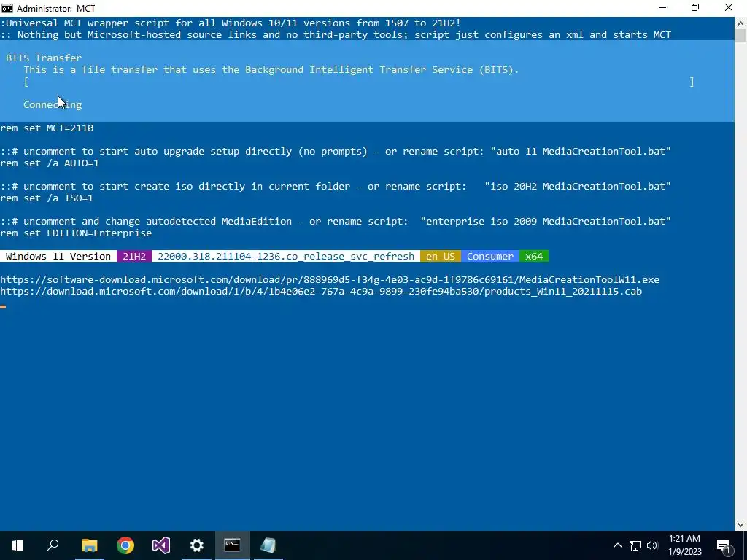Click 'rem set /a AUTO=1' line

click(x=50, y=163)
